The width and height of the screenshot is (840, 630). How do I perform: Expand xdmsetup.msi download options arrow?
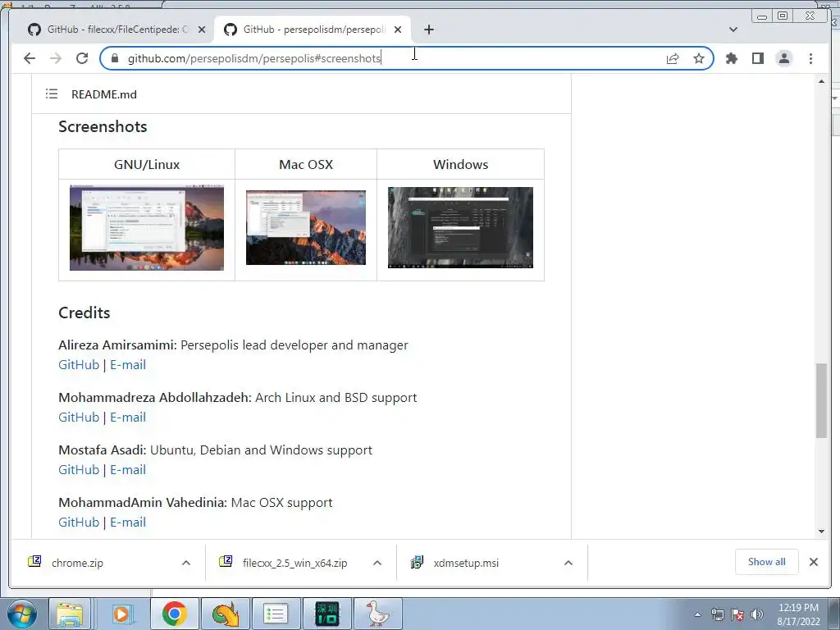click(x=568, y=563)
